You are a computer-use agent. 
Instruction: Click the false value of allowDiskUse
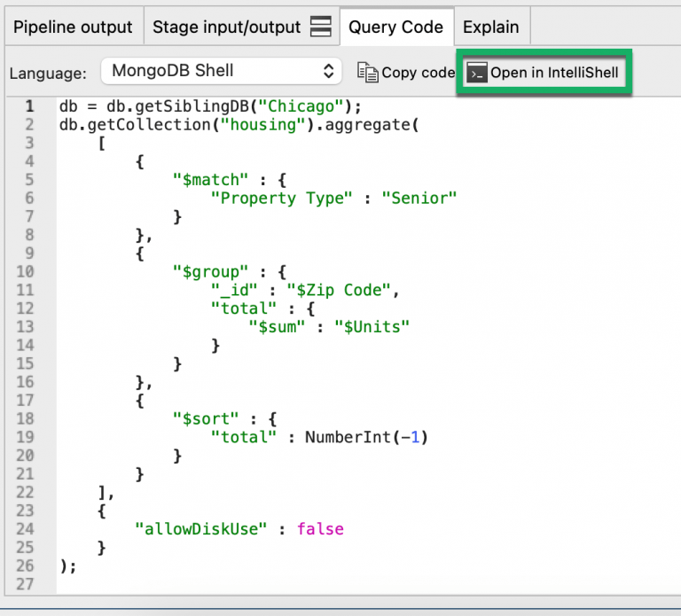320,529
